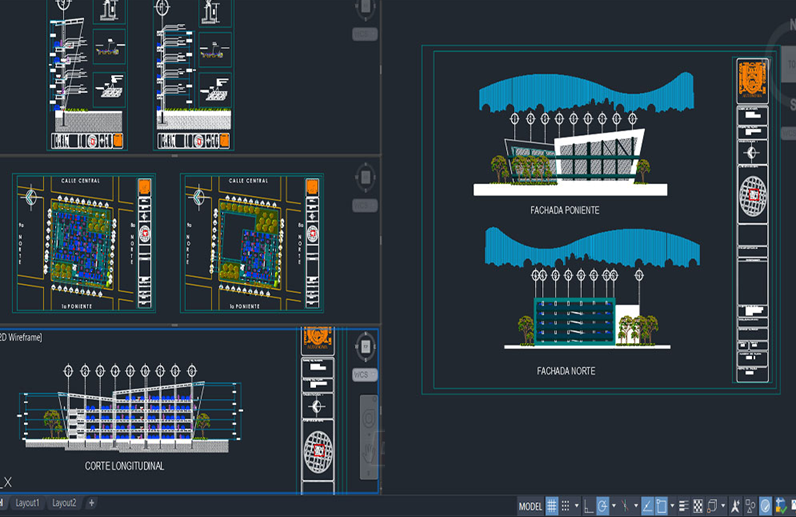Viewport: 796px width, 517px height.
Task: Select CALLE CENTRAL text in right site plan
Action: pos(248,181)
